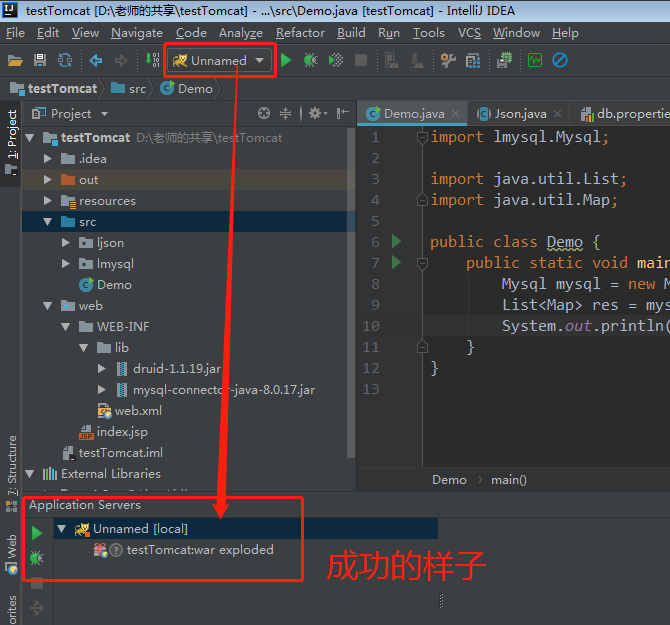Screen dimensions: 670x625
Task: Click the Stop square icon in the toolbar
Action: (x=361, y=60)
